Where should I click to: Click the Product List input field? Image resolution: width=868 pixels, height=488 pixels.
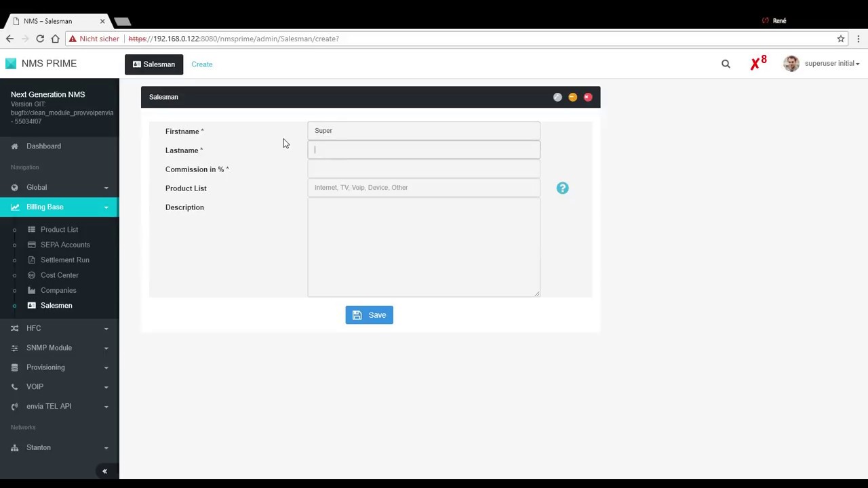click(x=424, y=188)
